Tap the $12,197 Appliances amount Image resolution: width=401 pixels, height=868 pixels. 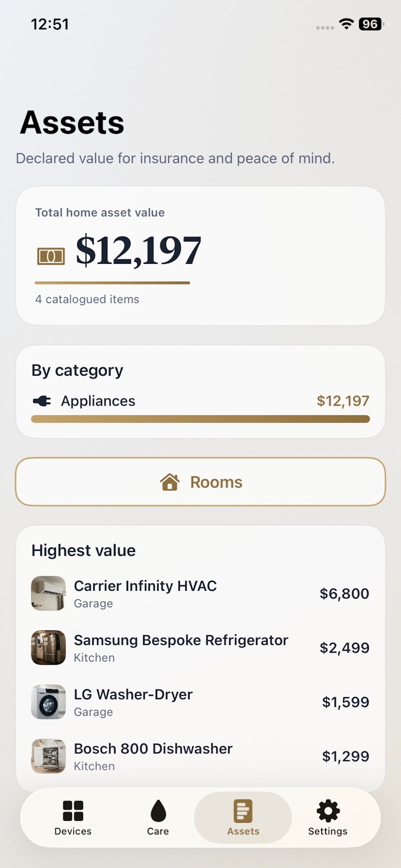click(x=343, y=401)
